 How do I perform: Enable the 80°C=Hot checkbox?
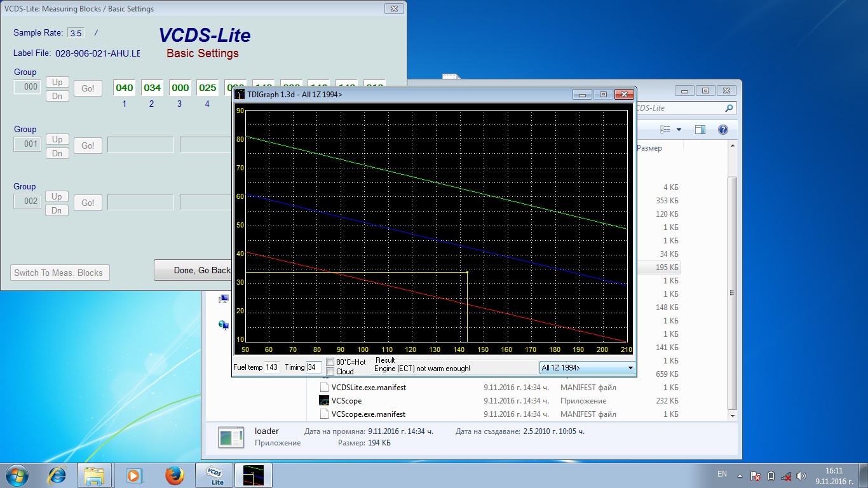click(330, 362)
